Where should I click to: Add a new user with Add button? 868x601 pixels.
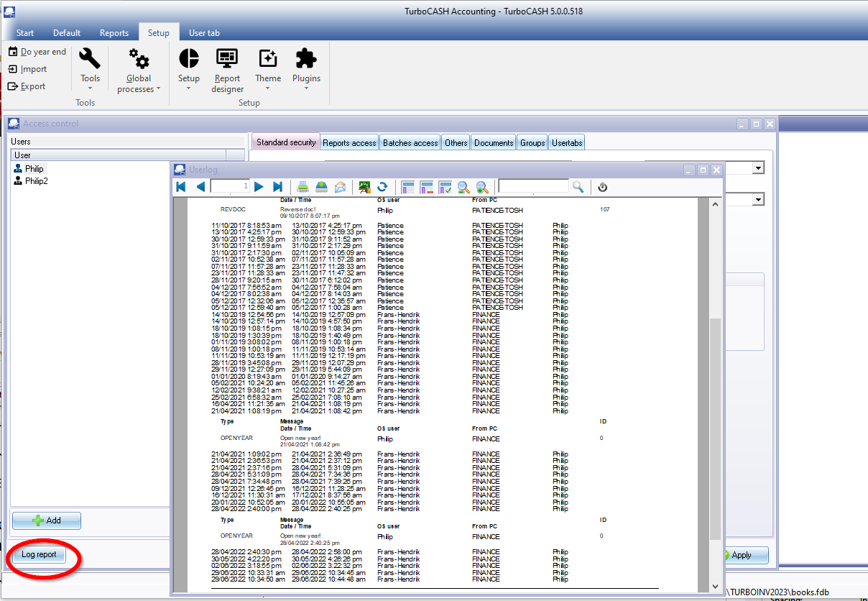click(47, 520)
